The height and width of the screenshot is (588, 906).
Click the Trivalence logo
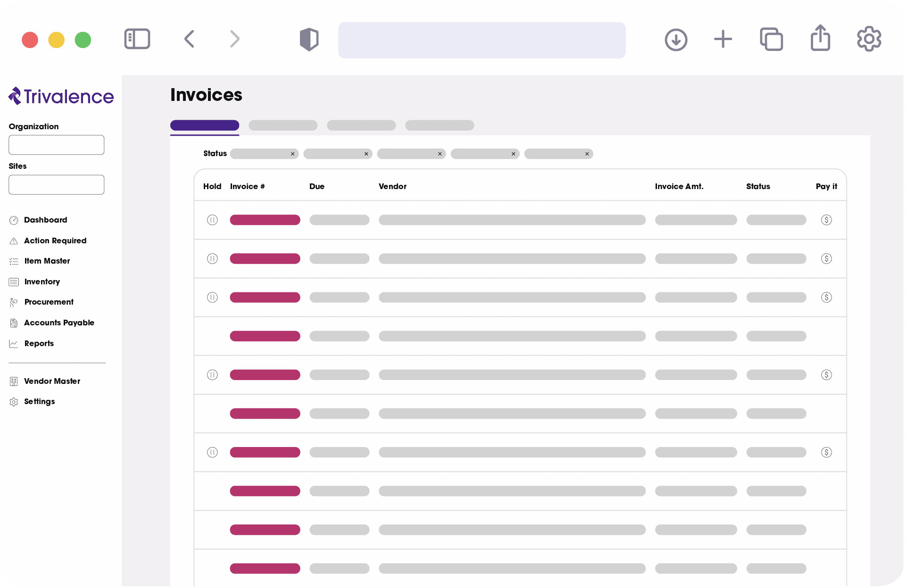point(60,96)
